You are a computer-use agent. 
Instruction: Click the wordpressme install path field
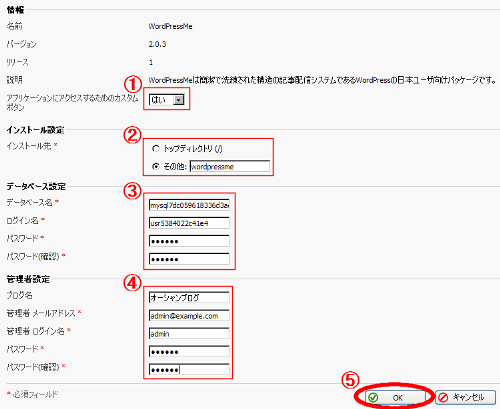point(230,166)
